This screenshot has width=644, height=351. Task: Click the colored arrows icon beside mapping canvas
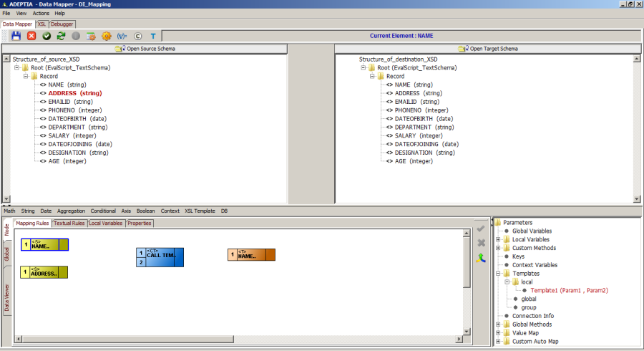click(481, 258)
